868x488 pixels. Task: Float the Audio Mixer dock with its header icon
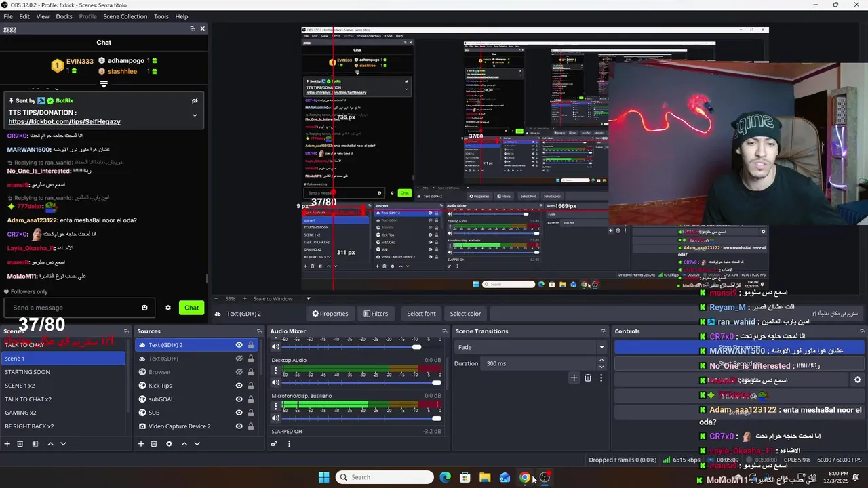pos(444,331)
